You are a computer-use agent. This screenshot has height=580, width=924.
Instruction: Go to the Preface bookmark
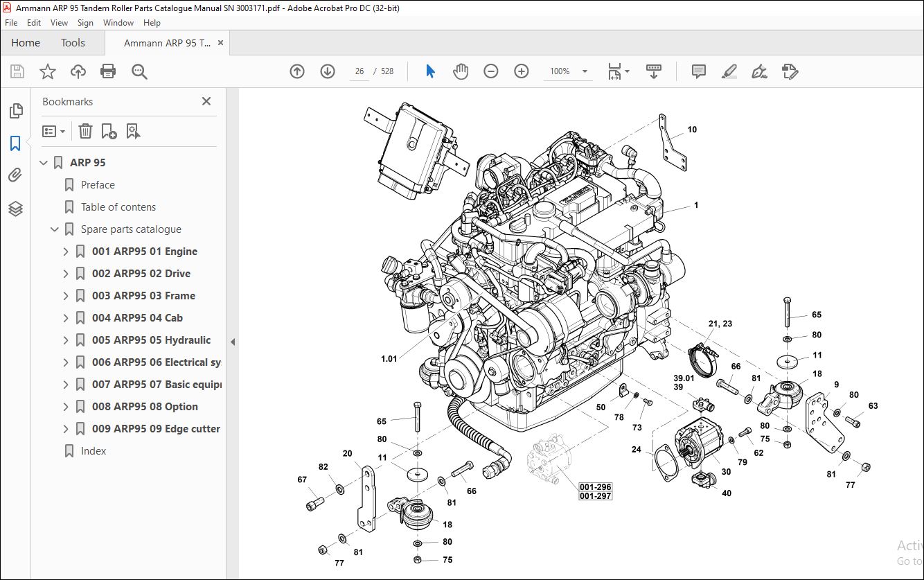click(98, 185)
